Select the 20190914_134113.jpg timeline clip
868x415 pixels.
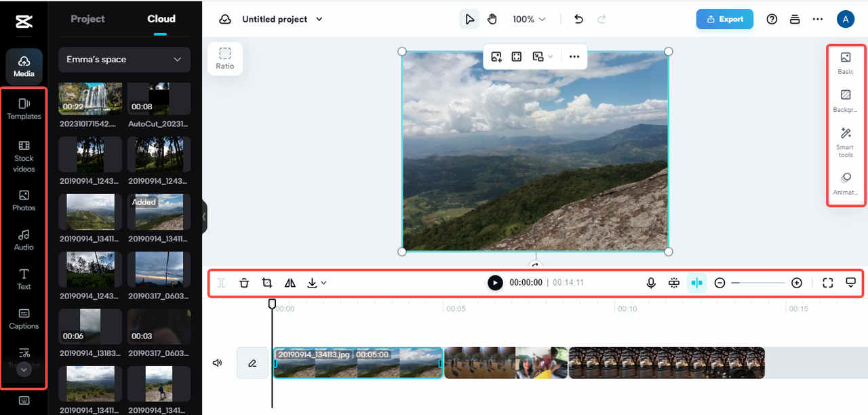358,363
